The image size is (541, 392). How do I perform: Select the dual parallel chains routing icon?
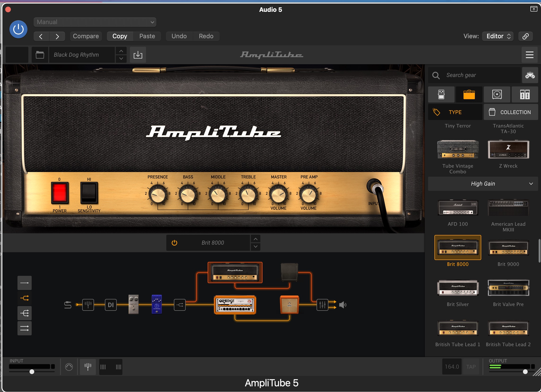pos(25,328)
